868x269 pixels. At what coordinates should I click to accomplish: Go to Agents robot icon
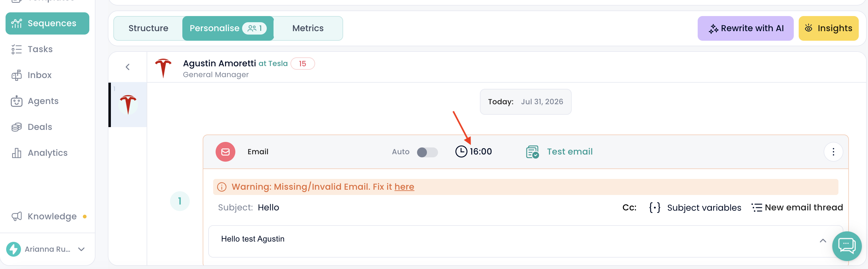[x=17, y=101]
